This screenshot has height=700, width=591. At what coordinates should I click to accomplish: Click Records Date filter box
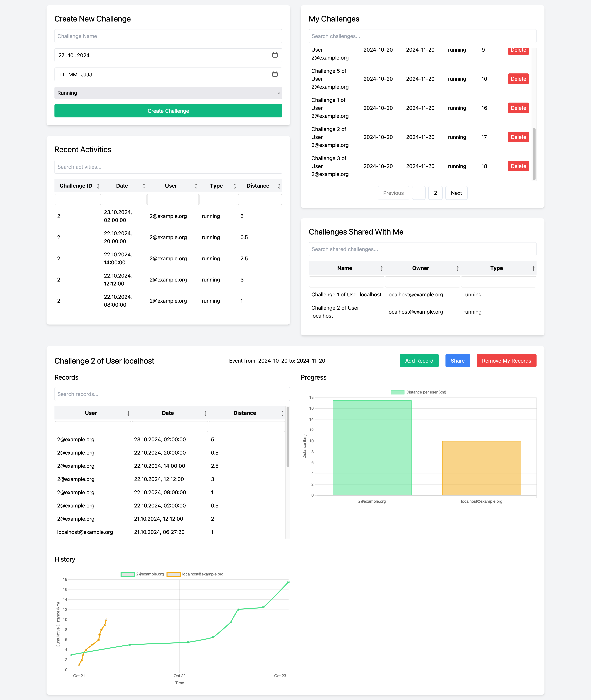(170, 427)
